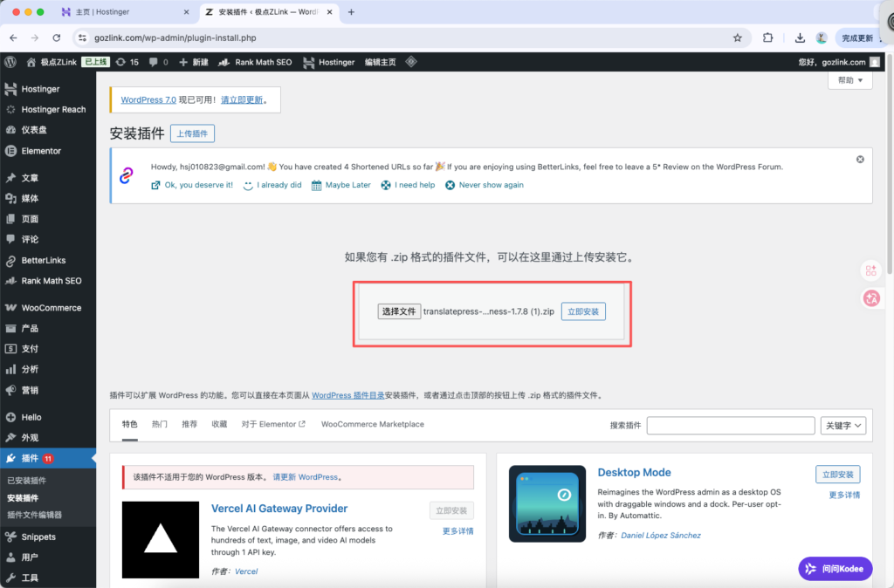Image resolution: width=894 pixels, height=588 pixels.
Task: Reload the page
Action: [x=57, y=38]
